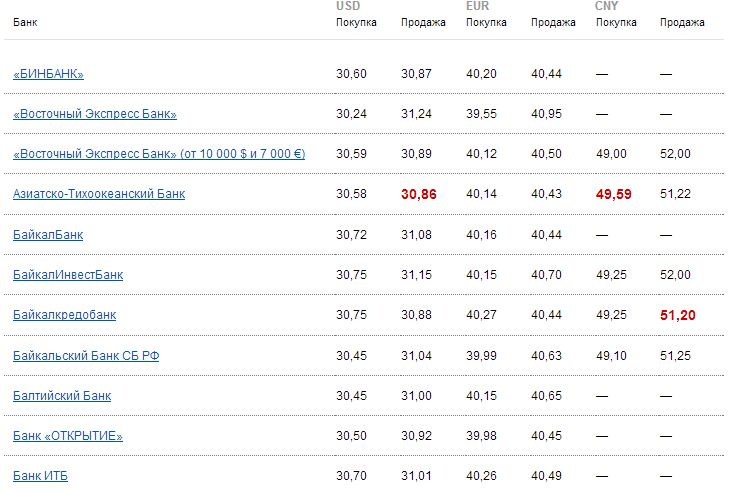Select БИНБАНК USD sell rate 30,87

coord(416,74)
